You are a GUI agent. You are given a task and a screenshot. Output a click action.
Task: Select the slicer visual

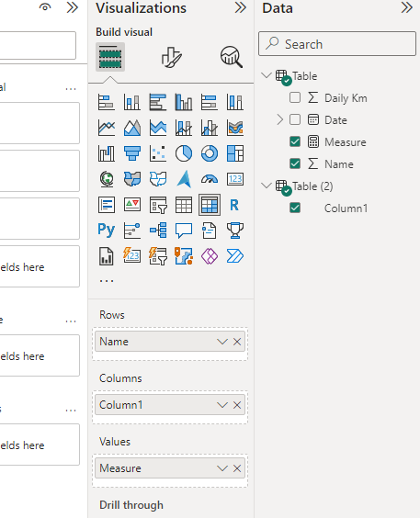coord(158,205)
